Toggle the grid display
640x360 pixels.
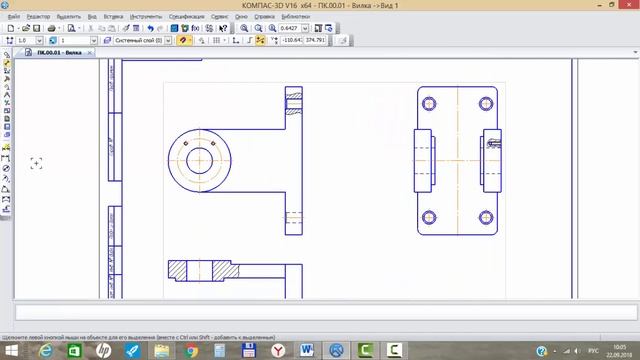(x=216, y=40)
